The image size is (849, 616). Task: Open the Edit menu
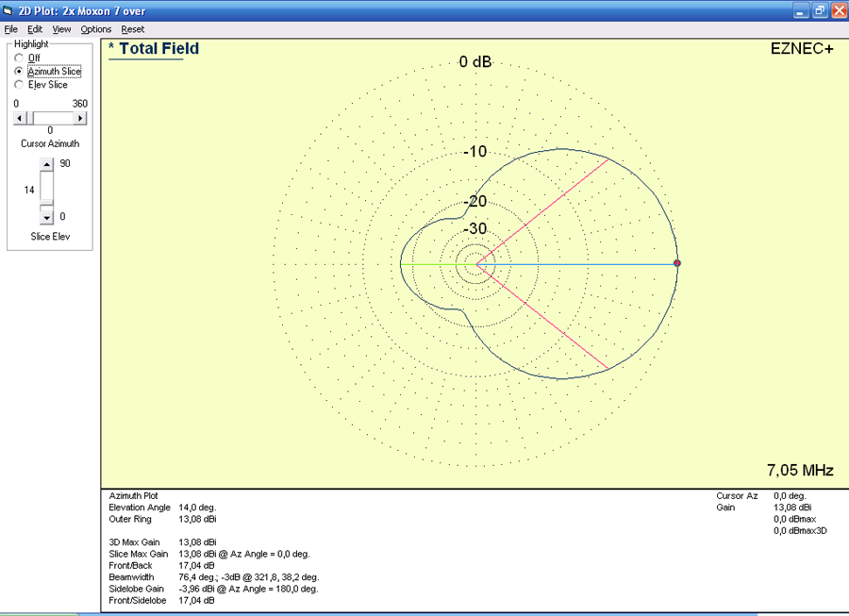(x=35, y=29)
